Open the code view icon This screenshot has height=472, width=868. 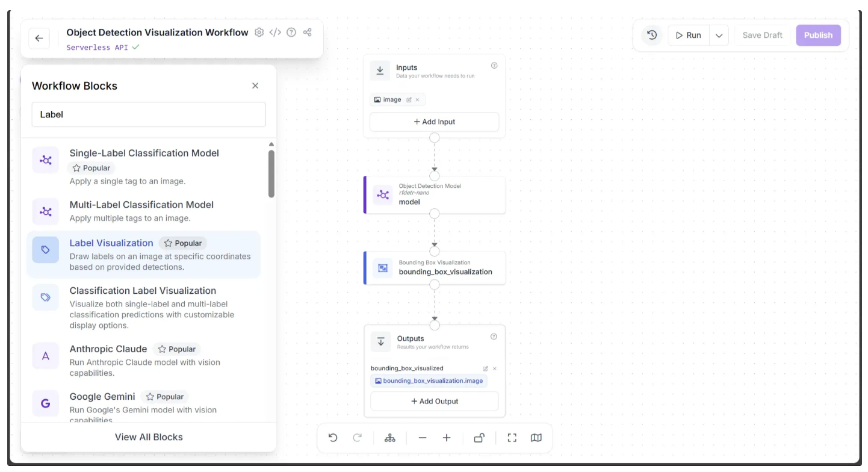pos(275,33)
